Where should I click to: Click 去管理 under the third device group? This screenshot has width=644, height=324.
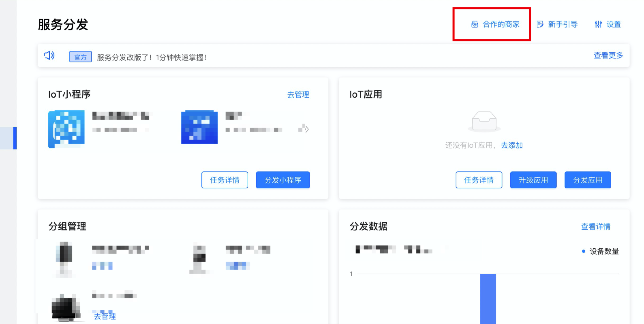(x=105, y=316)
